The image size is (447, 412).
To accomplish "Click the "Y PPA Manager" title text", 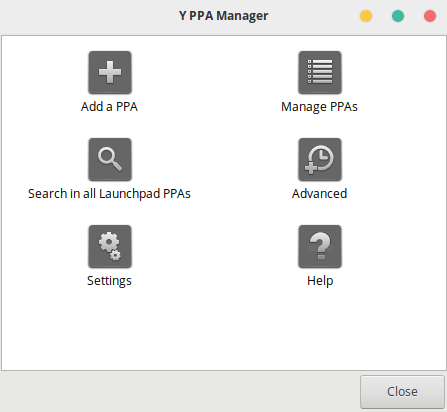I will [223, 16].
